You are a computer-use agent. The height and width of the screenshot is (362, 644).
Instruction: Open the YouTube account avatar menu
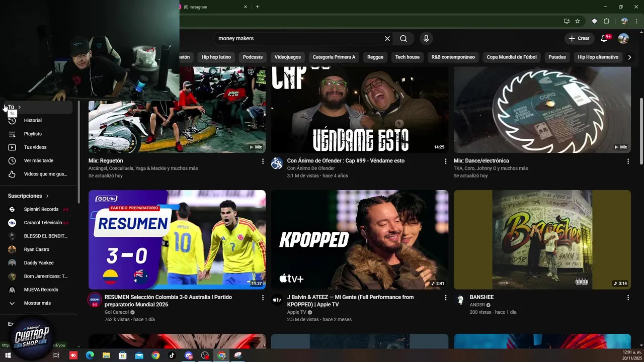[623, 38]
